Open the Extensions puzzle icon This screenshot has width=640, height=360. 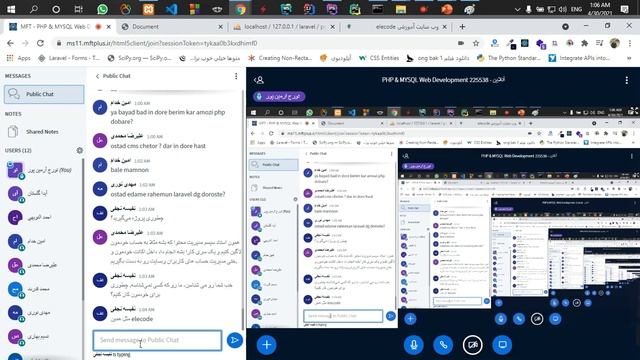584,43
